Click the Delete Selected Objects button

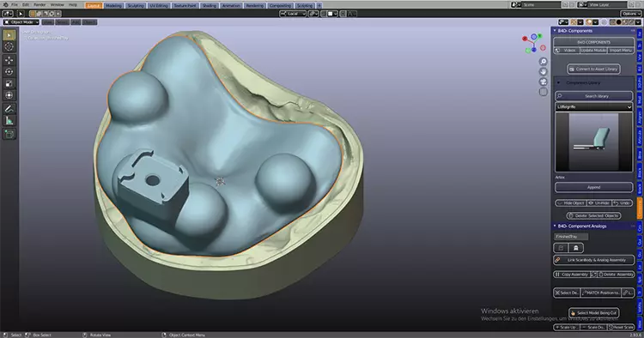(x=593, y=215)
